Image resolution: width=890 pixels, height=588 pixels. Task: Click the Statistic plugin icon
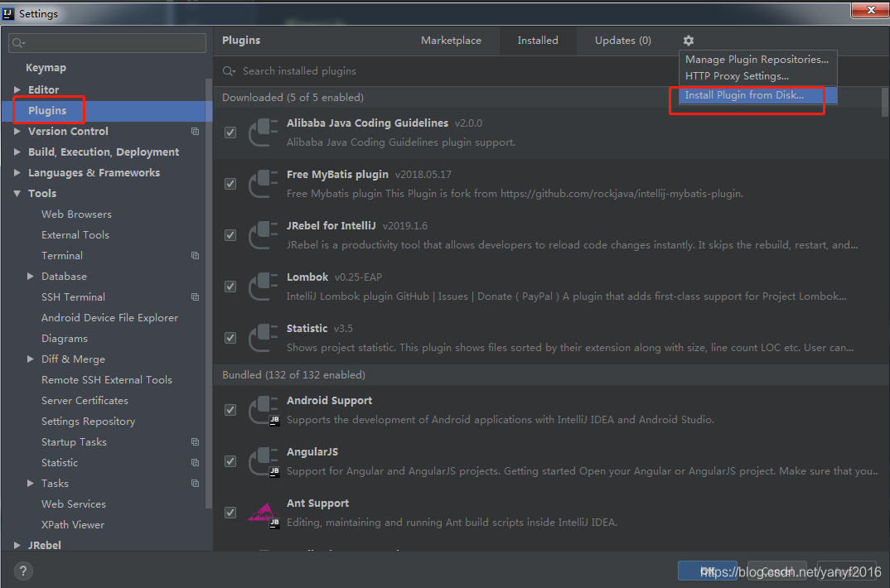pyautogui.click(x=264, y=337)
